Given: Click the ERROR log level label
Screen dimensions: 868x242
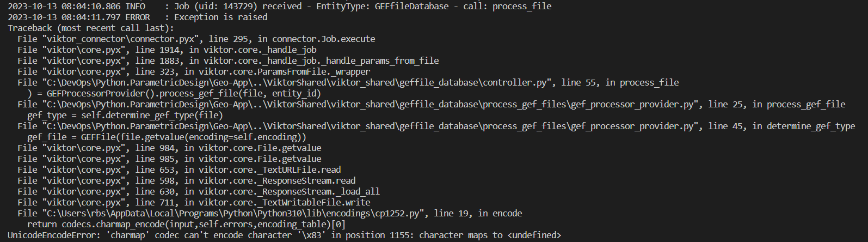Looking at the screenshot, I should click(x=138, y=17).
